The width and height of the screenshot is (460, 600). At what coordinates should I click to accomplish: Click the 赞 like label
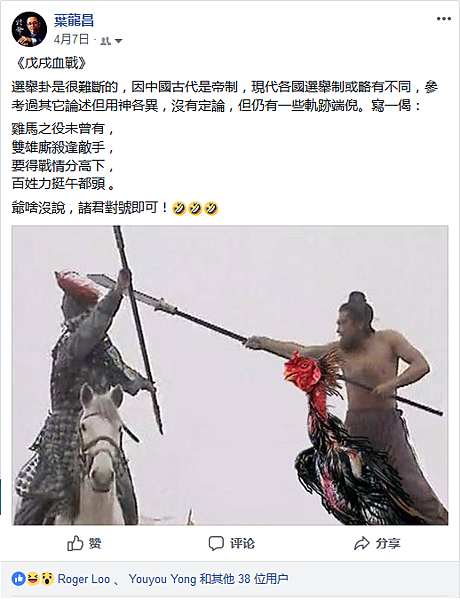point(95,543)
